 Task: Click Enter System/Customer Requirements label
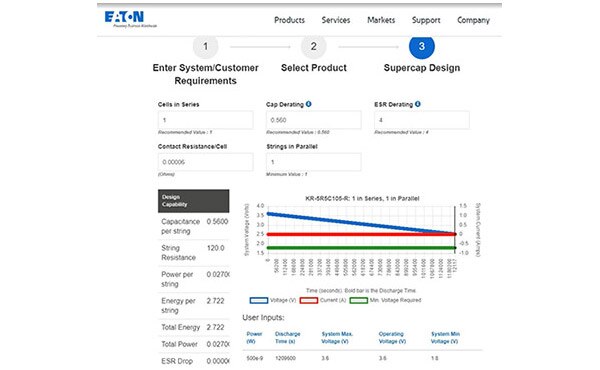(x=205, y=74)
